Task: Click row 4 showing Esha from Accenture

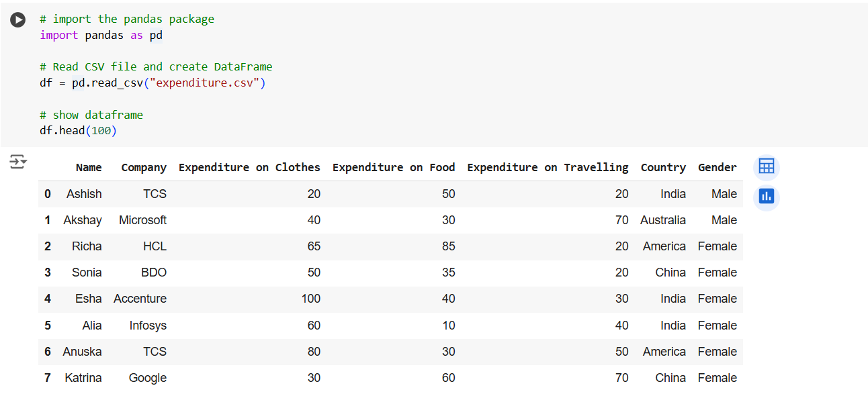Action: pos(202,299)
